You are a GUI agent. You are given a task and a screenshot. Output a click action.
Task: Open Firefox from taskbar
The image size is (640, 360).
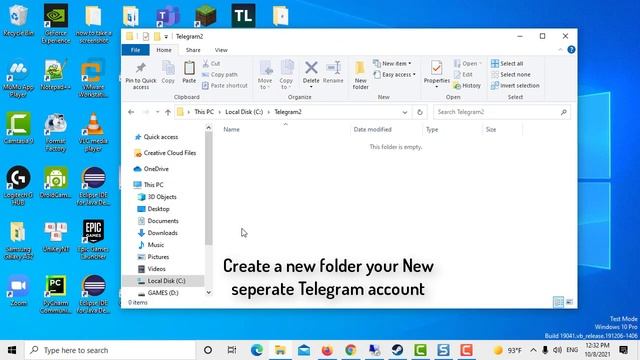point(327,350)
